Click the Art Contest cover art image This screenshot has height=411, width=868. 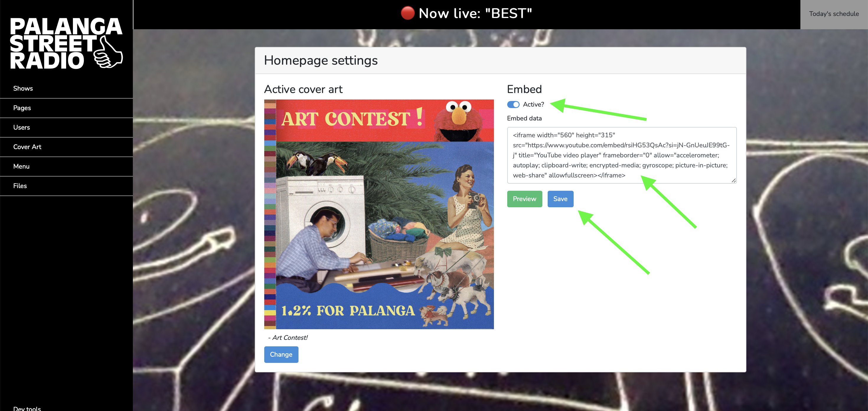click(x=379, y=214)
